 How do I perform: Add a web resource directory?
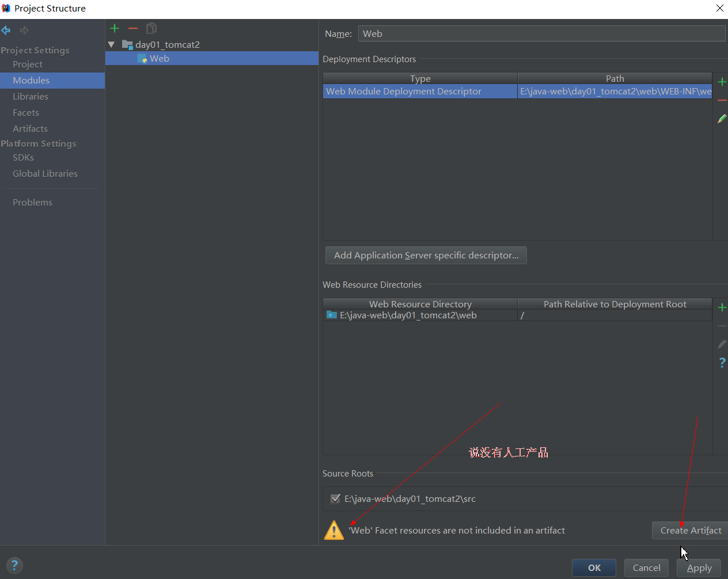point(722,307)
